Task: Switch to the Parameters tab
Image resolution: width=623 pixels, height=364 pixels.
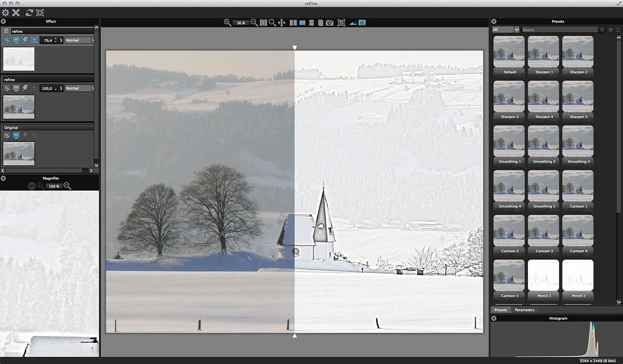Action: coord(524,310)
